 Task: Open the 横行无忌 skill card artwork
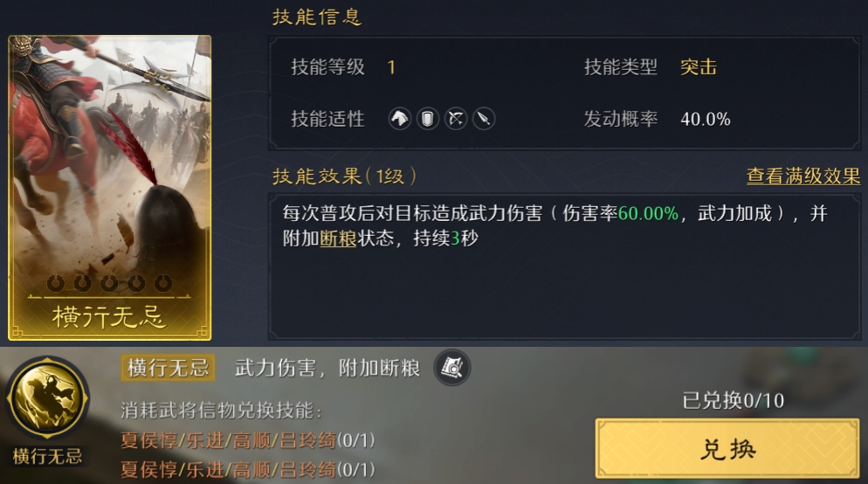pos(110,188)
